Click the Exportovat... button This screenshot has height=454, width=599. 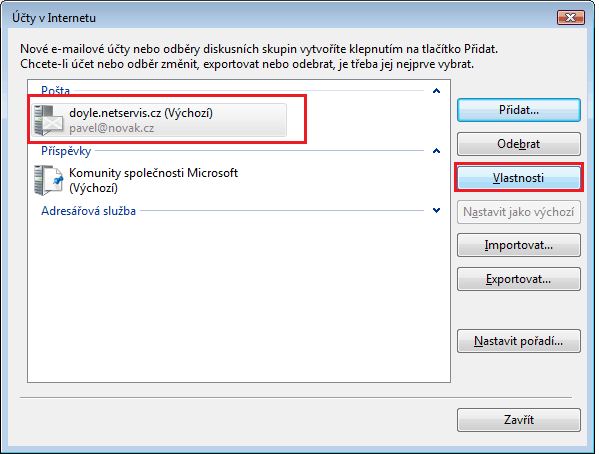coord(519,279)
